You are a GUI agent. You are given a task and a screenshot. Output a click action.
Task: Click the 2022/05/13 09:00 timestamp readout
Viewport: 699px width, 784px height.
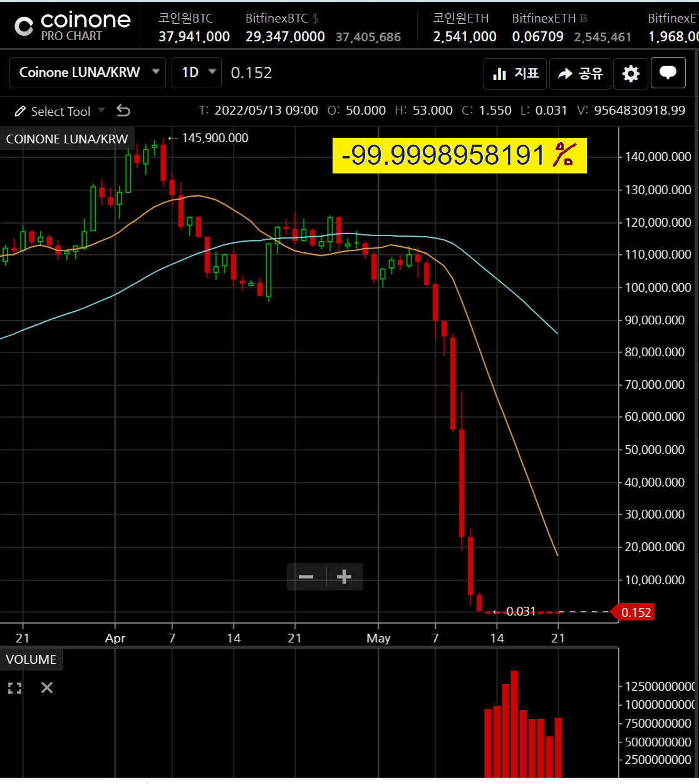266,110
